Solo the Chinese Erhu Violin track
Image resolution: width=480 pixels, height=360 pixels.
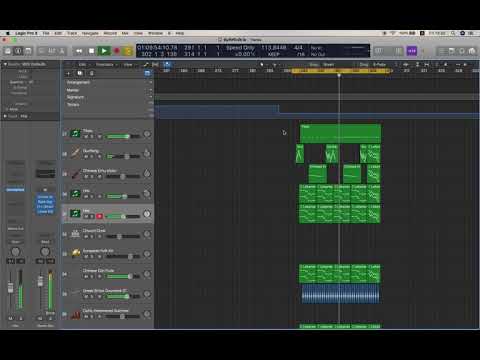coord(92,176)
